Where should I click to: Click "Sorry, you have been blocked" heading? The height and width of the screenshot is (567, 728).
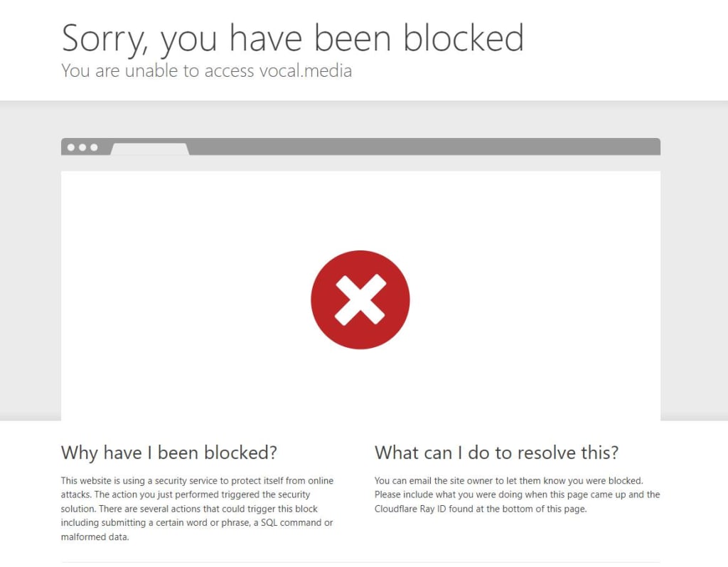click(x=293, y=38)
